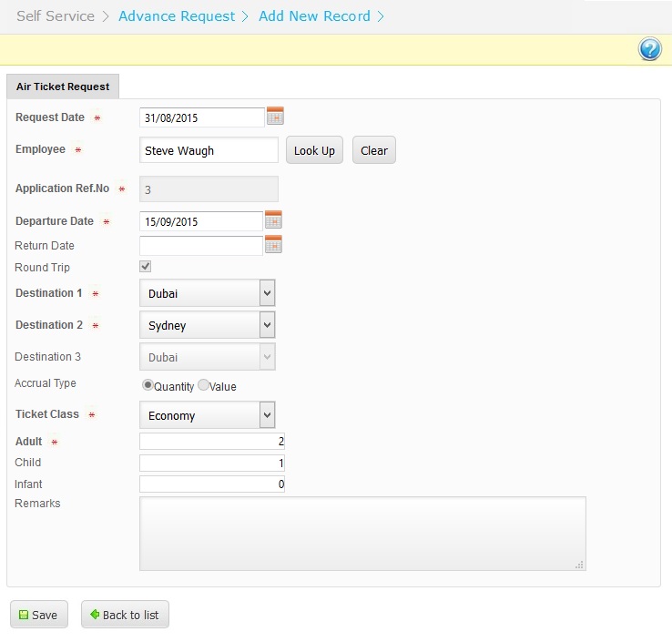Save the air ticket request
Image resolution: width=672 pixels, height=642 pixels.
coord(39,615)
